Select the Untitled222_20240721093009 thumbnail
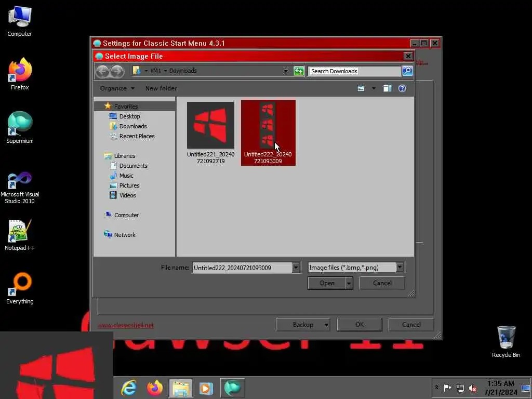The height and width of the screenshot is (399, 532). pos(268,132)
